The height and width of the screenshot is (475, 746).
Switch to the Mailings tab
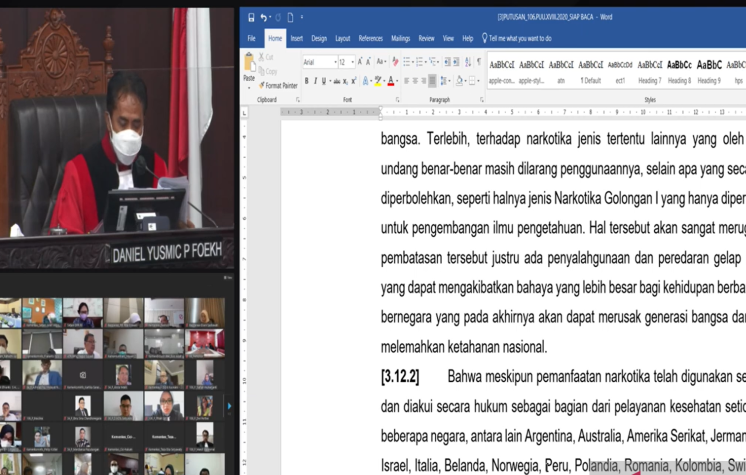coord(401,39)
